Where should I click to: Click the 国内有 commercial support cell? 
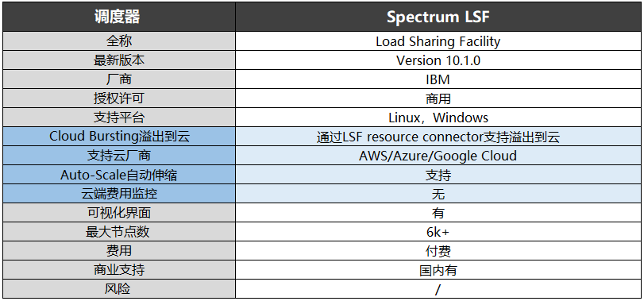pyautogui.click(x=438, y=270)
